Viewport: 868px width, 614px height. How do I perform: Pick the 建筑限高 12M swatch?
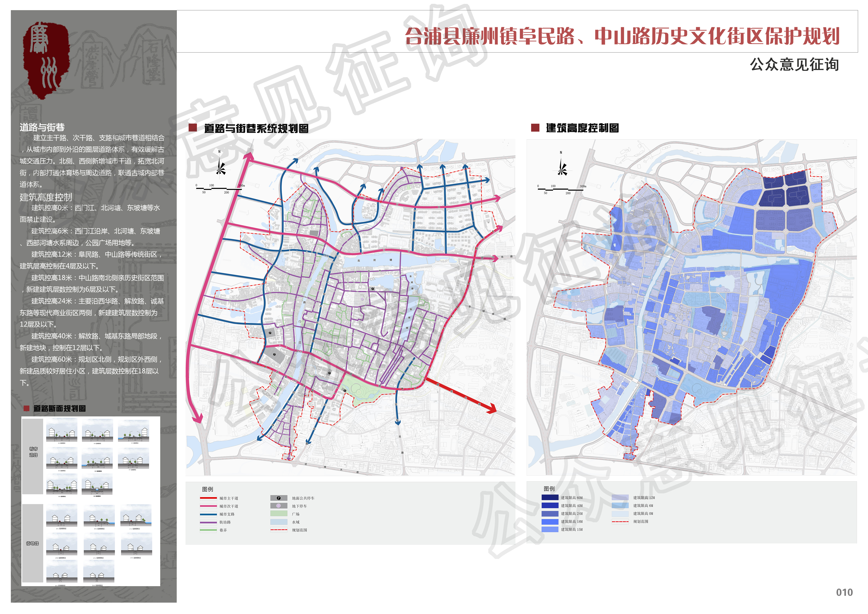pos(620,498)
